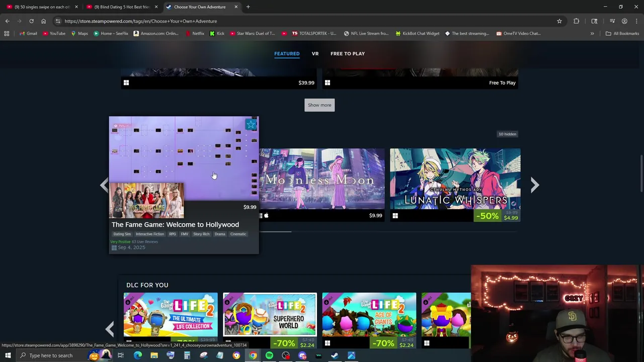Image resolution: width=644 pixels, height=362 pixels.
Task: Click the Cinematic tag
Action: pos(238,234)
